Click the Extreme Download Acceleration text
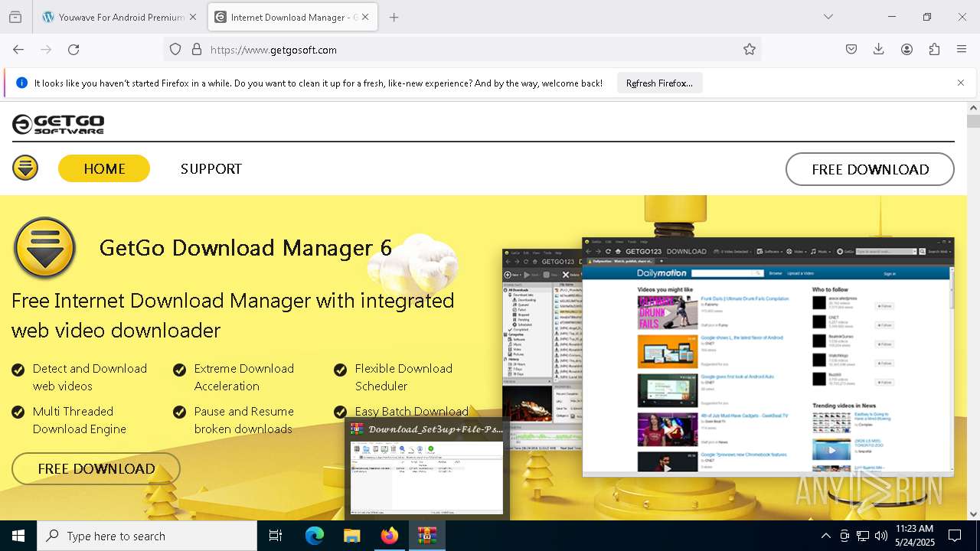 click(243, 377)
